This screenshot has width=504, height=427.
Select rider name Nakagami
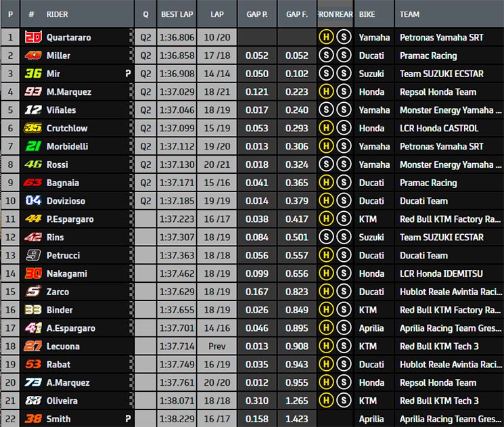pos(67,273)
